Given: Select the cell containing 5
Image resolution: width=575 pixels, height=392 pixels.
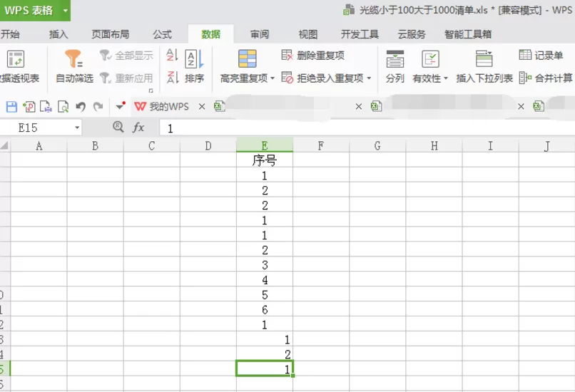Looking at the screenshot, I should coord(265,294).
